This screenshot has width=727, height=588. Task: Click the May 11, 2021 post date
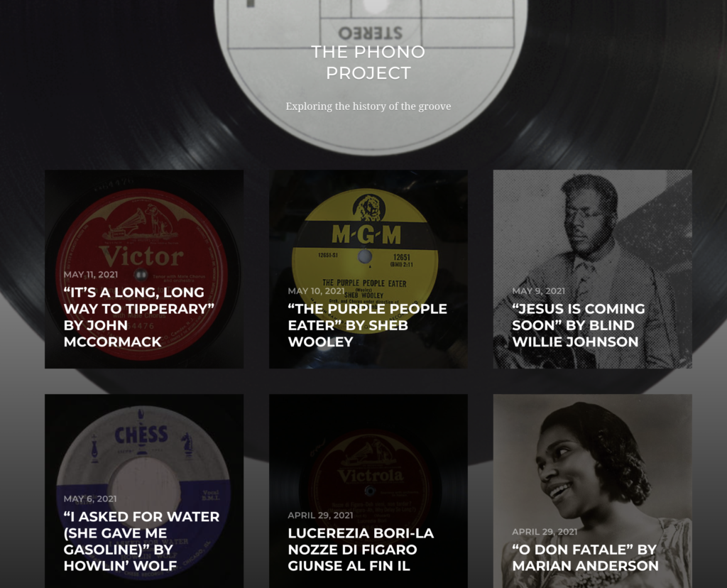point(91,275)
